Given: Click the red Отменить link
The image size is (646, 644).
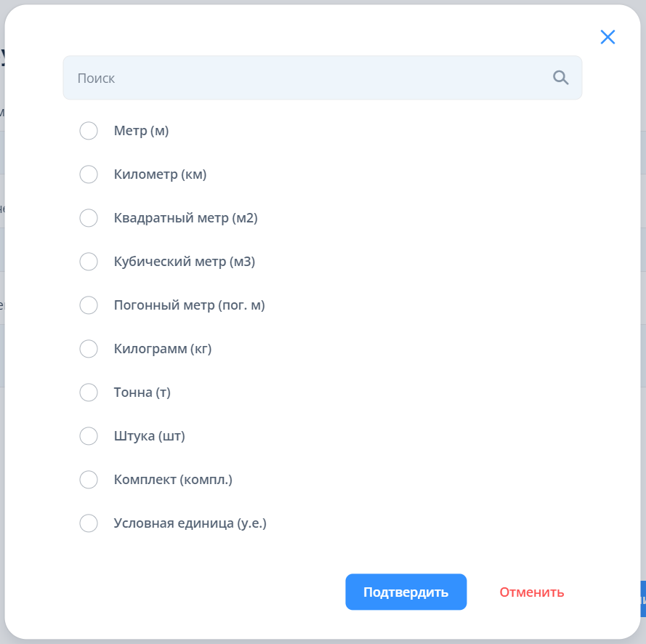Looking at the screenshot, I should (531, 592).
